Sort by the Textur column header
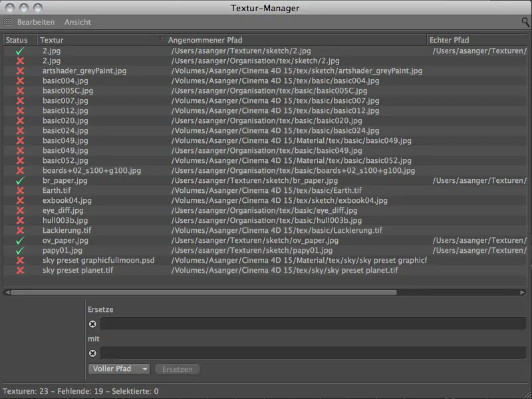Viewport: 532px width, 399px height. coord(101,40)
